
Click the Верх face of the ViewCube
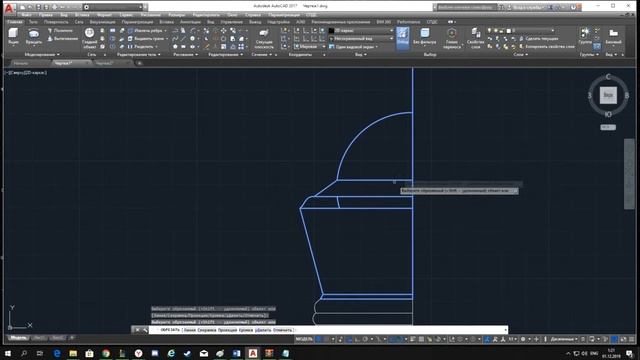pyautogui.click(x=608, y=95)
